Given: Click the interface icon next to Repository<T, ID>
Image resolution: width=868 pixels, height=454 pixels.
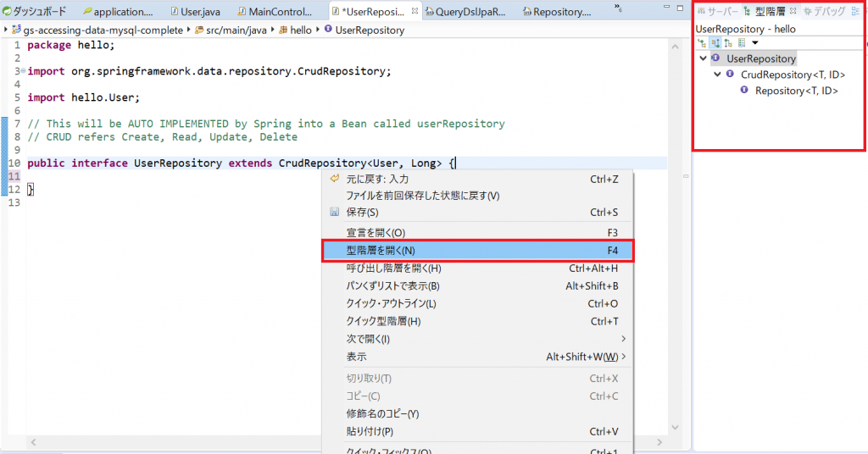Looking at the screenshot, I should coord(744,91).
